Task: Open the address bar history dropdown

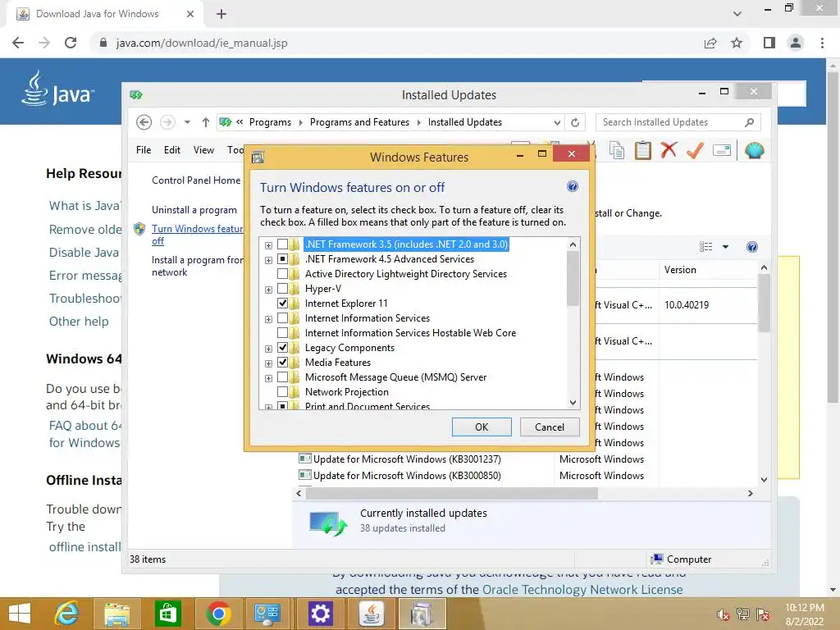Action: tap(557, 123)
